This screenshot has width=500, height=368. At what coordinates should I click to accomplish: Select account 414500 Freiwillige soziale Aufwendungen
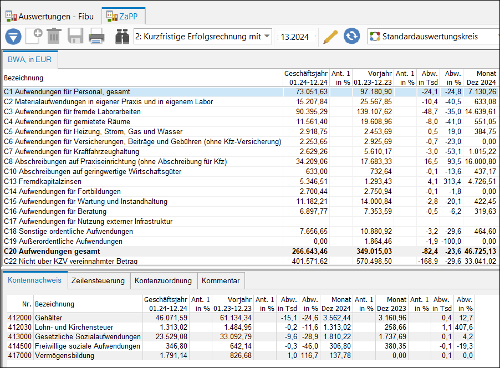point(240,346)
